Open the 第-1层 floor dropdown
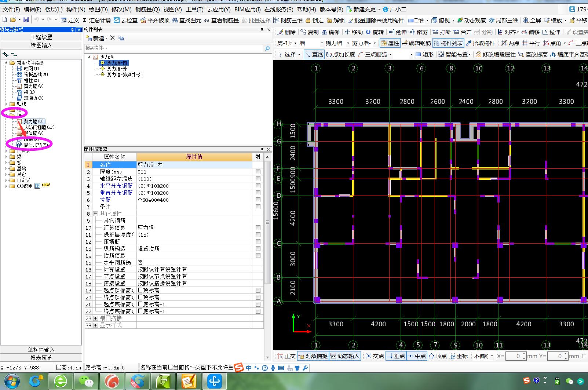 click(x=295, y=43)
